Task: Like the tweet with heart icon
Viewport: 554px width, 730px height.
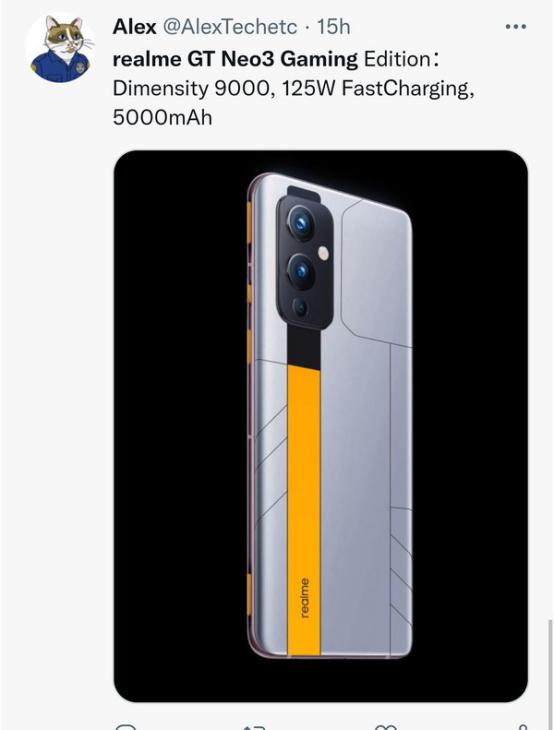Action: point(385,726)
